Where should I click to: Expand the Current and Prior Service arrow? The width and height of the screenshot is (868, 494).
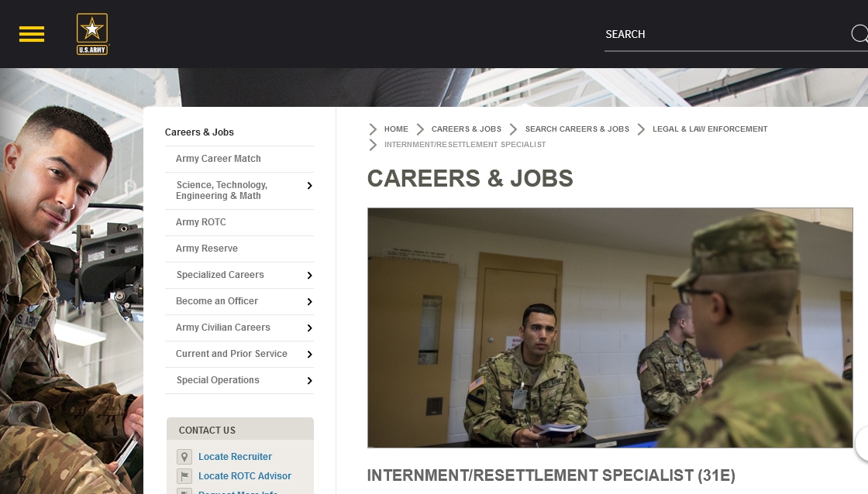[x=309, y=354]
